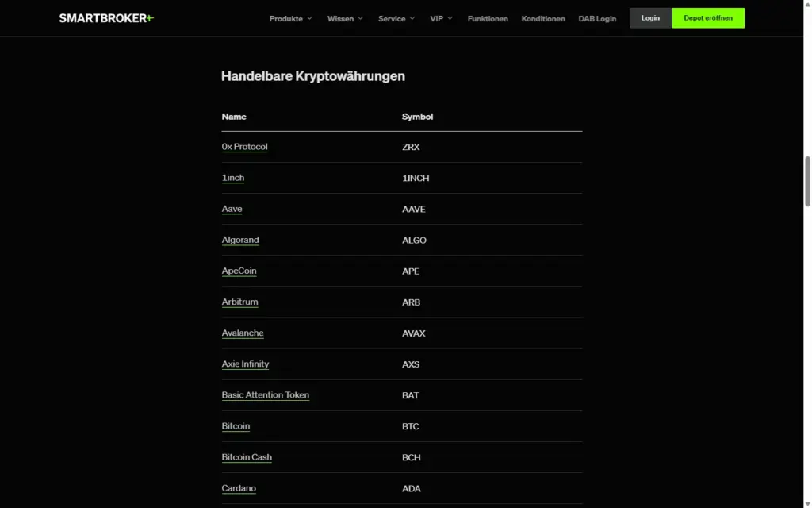812x508 pixels.
Task: Select the BTC symbol text
Action: coord(410,426)
